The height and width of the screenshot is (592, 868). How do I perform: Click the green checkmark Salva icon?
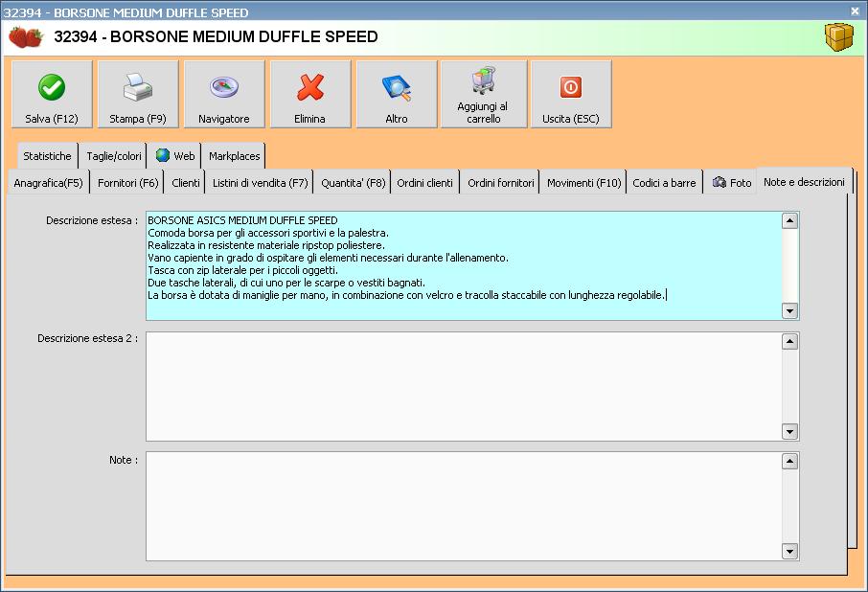(52, 87)
